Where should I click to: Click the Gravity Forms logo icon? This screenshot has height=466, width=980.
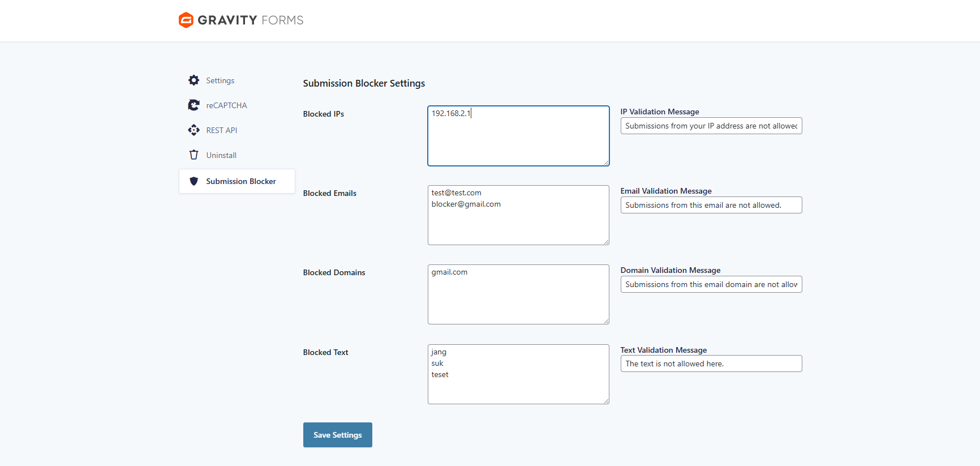click(x=186, y=20)
